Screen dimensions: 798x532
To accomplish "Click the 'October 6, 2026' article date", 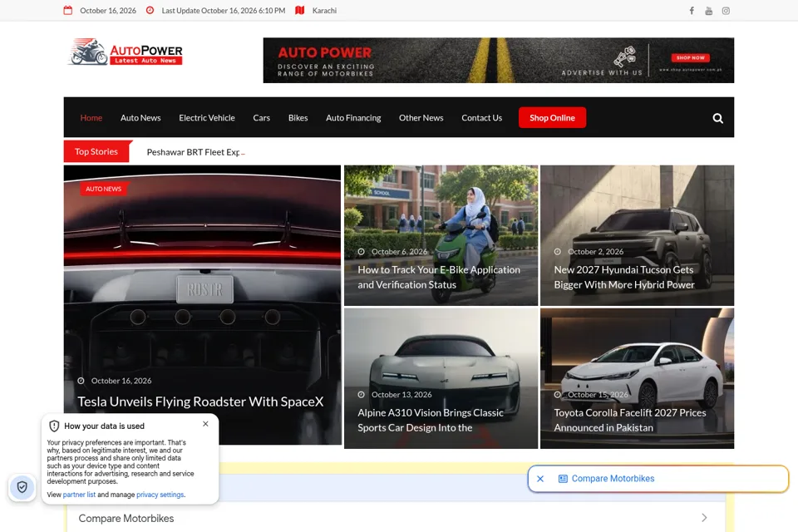I will point(399,252).
